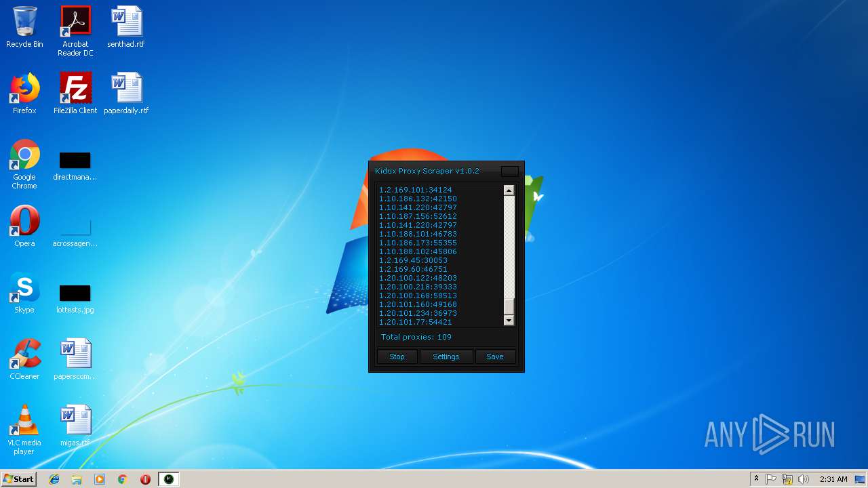868x488 pixels.
Task: Launch Google Chrome desktop shortcut
Action: coord(24,165)
